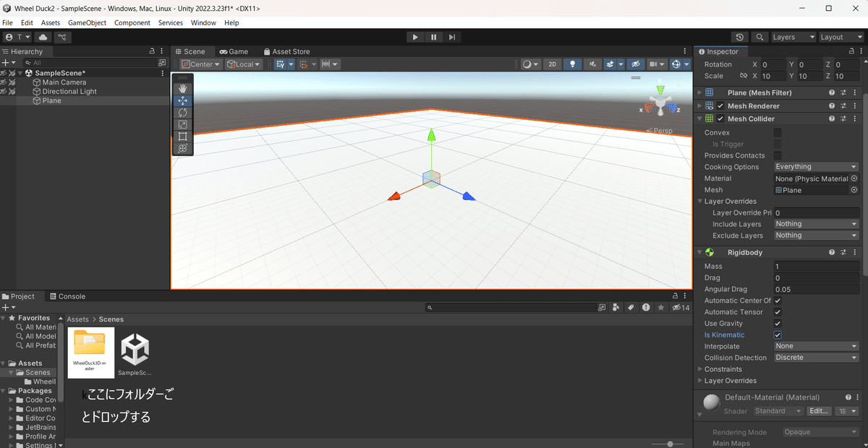Viewport: 868px width, 448px height.
Task: Enable the Convex checkbox
Action: click(x=778, y=132)
